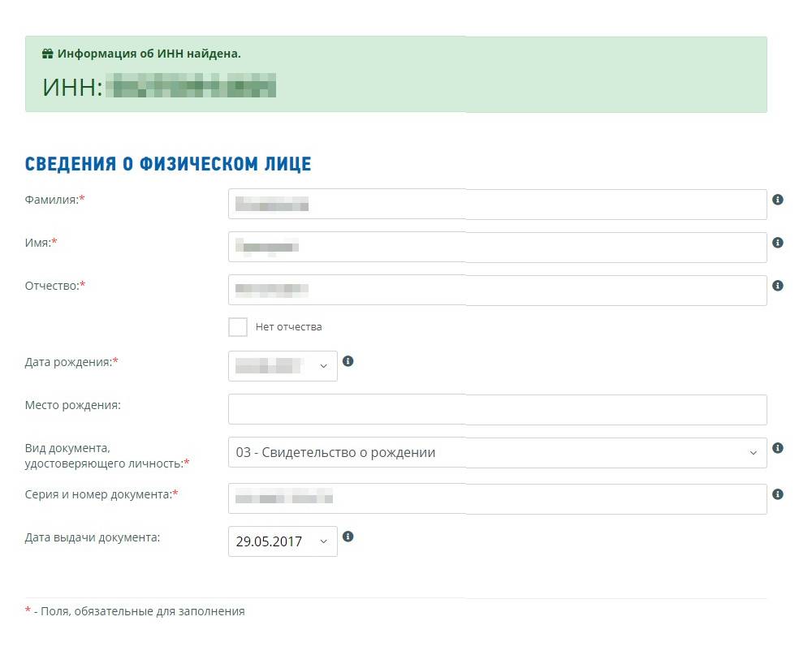Click info icon beside Дата рождения
The width and height of the screenshot is (812, 651).
pyautogui.click(x=348, y=361)
